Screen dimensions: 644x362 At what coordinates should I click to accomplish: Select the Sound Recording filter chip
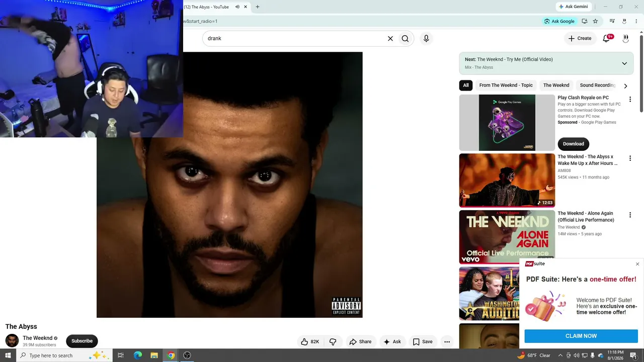point(598,85)
